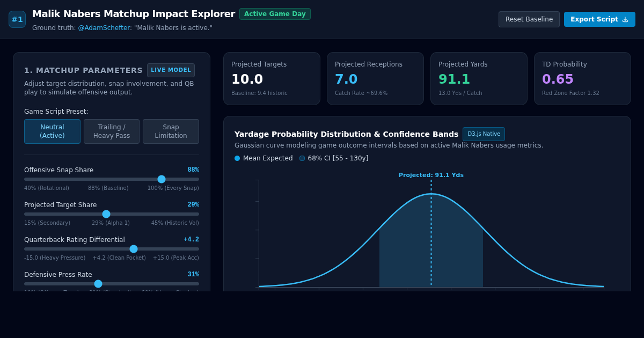This screenshot has width=644, height=338.
Task: Adjust the Quarterback Rating Differential slider
Action: click(112, 249)
